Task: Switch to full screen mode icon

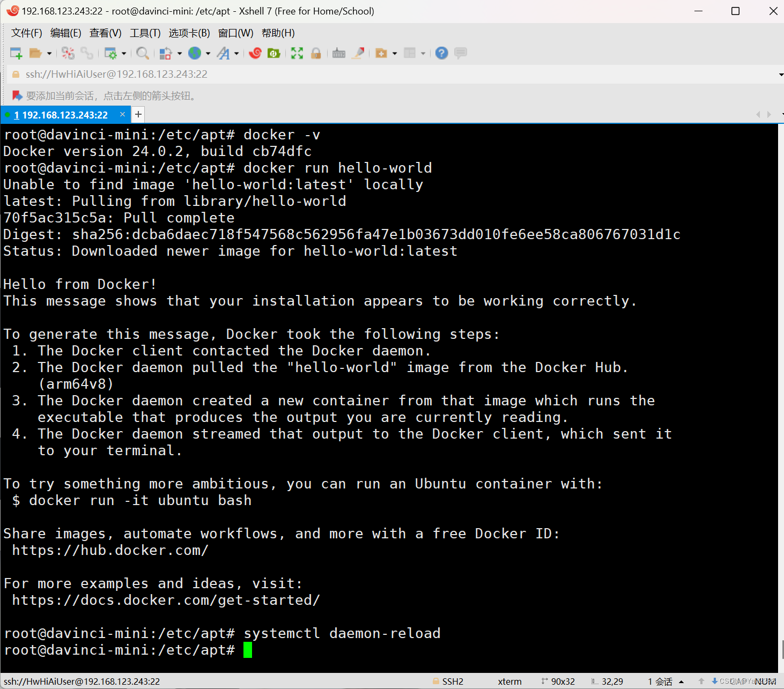Action: coord(297,53)
